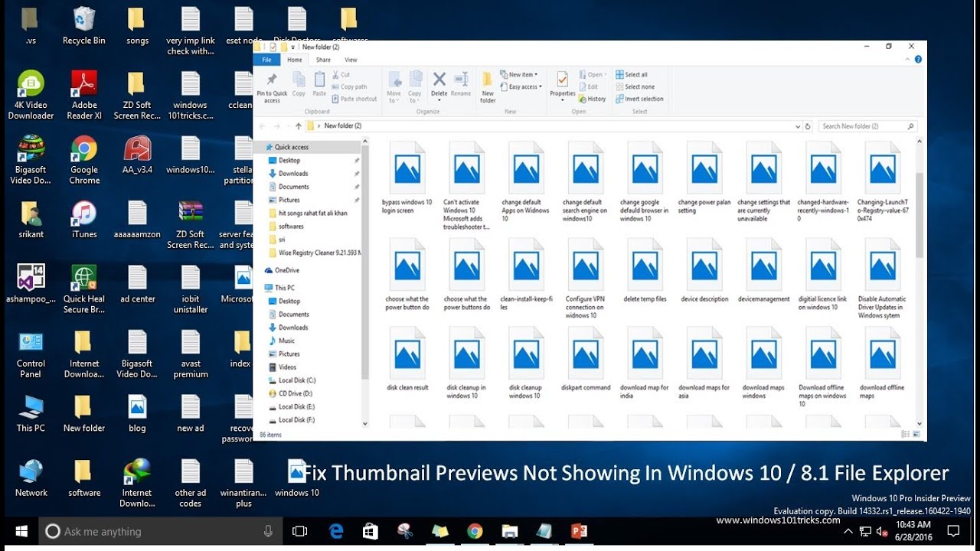Screen dimensions: 980x551
Task: Click the address bar refresh icon
Action: pos(808,126)
